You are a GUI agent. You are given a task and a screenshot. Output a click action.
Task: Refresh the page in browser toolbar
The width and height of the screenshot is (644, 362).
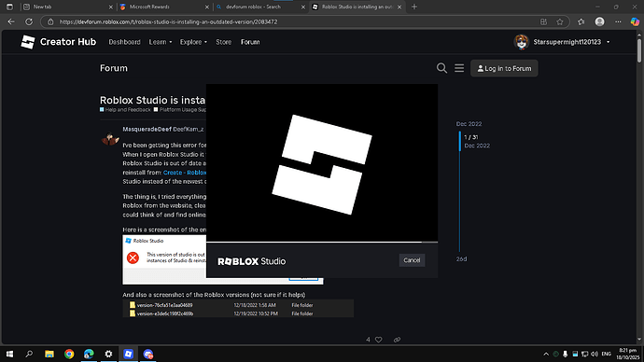tap(29, 21)
